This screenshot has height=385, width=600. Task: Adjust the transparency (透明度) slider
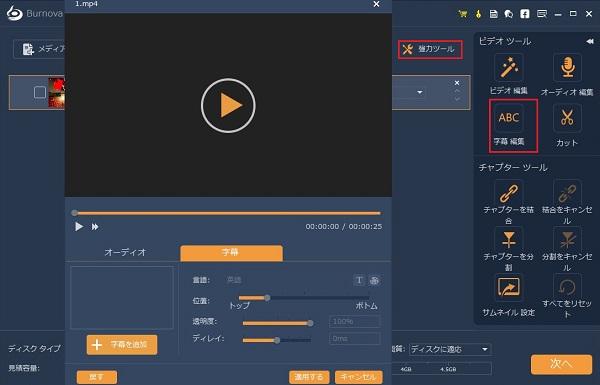tap(278, 323)
